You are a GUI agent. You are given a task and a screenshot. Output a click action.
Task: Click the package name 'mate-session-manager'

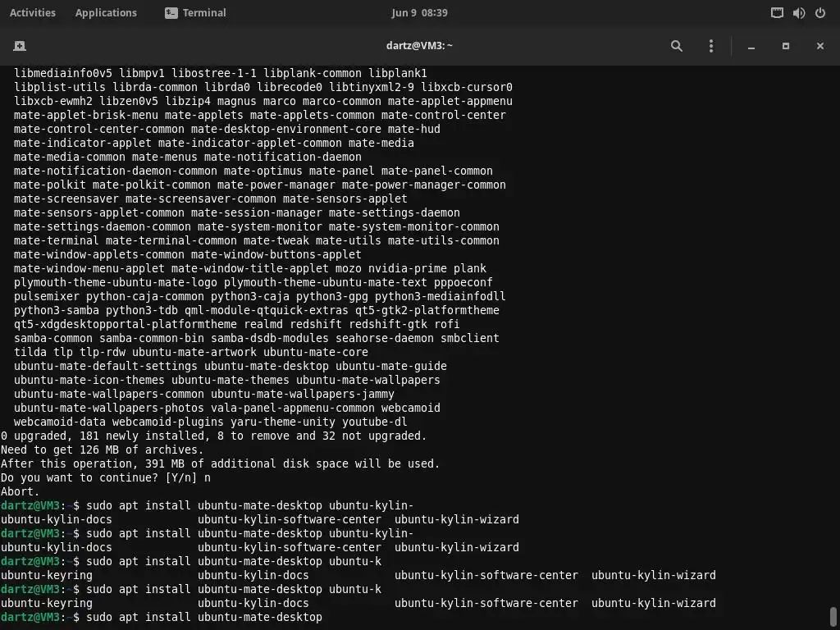pyautogui.click(x=257, y=213)
